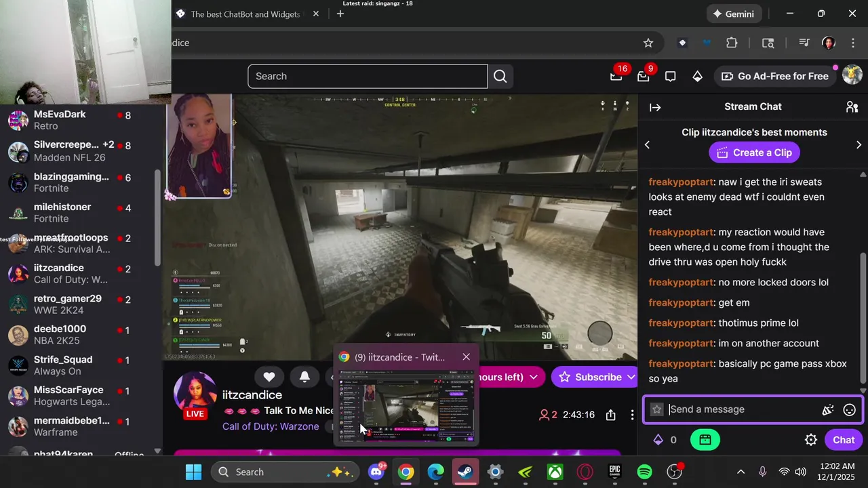
Task: Click the Get Bits diamond icon in top bar
Action: 697,77
